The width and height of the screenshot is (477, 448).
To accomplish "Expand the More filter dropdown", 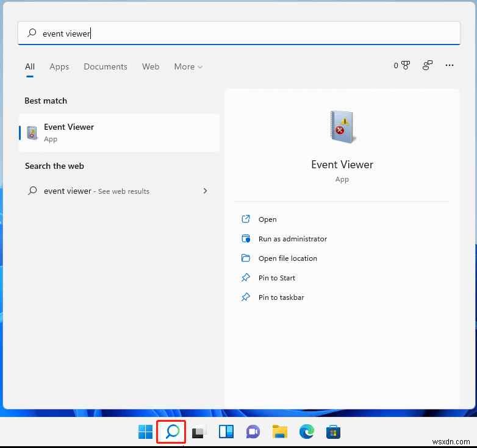I will (188, 66).
